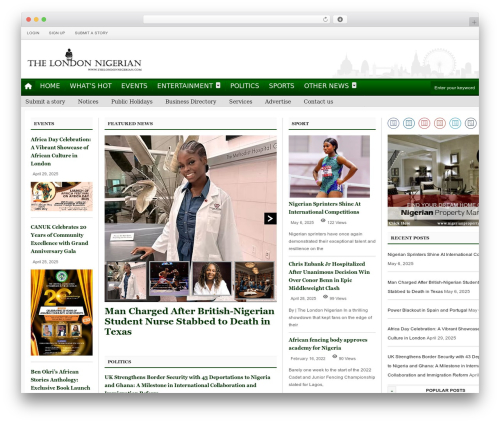
Task: Open the Business Directory link
Action: click(x=191, y=102)
